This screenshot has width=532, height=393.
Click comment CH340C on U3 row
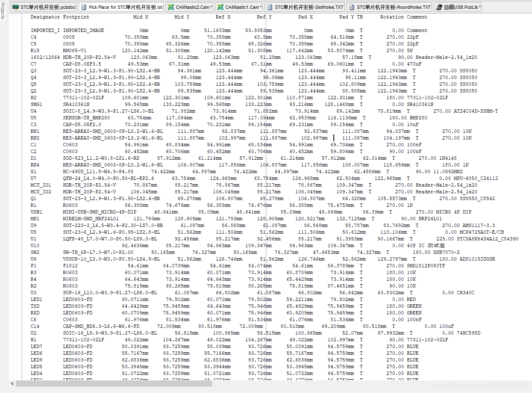[466, 293]
